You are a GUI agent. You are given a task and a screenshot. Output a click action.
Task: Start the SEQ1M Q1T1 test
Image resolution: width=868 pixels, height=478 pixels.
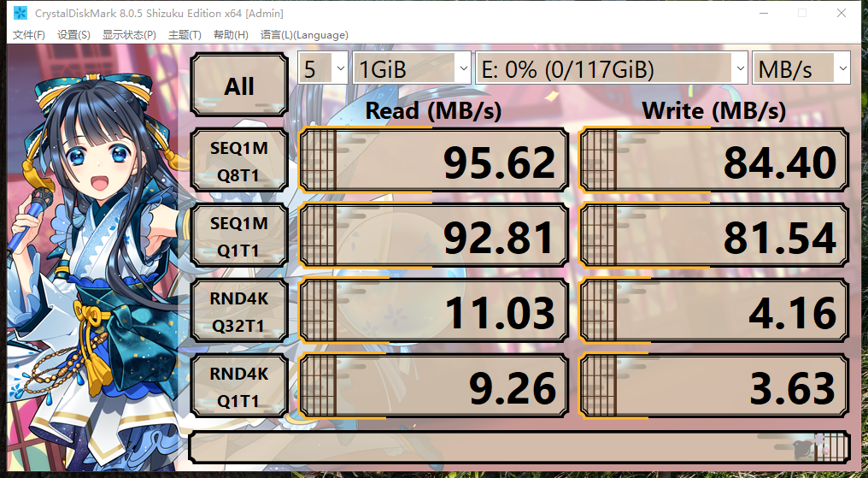[x=239, y=236]
